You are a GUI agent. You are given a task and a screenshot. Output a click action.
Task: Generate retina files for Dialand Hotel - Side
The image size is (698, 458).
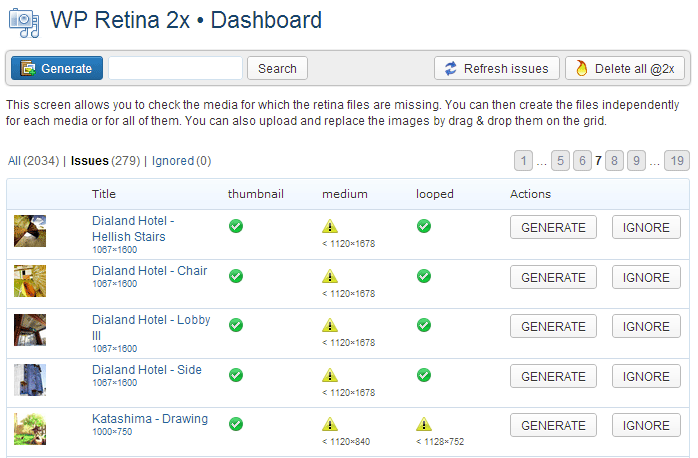tap(553, 377)
